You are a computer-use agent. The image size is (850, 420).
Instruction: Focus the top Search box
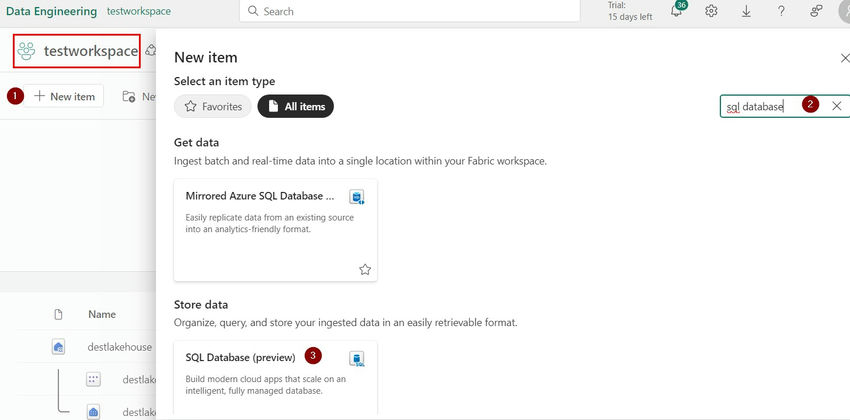point(410,11)
